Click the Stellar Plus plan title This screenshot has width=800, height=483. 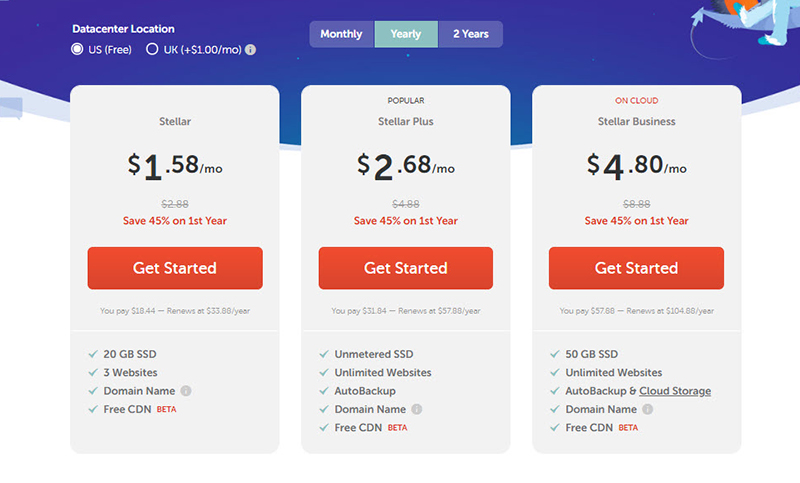click(x=406, y=121)
